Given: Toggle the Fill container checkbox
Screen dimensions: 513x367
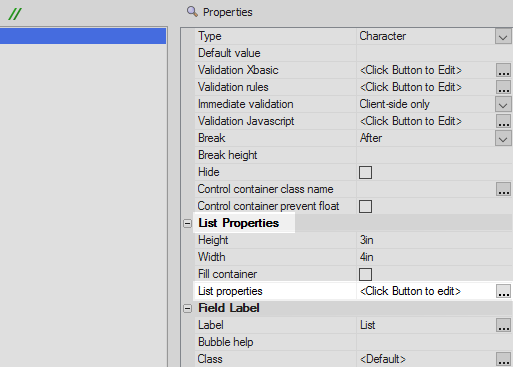Looking at the screenshot, I should [x=365, y=275].
